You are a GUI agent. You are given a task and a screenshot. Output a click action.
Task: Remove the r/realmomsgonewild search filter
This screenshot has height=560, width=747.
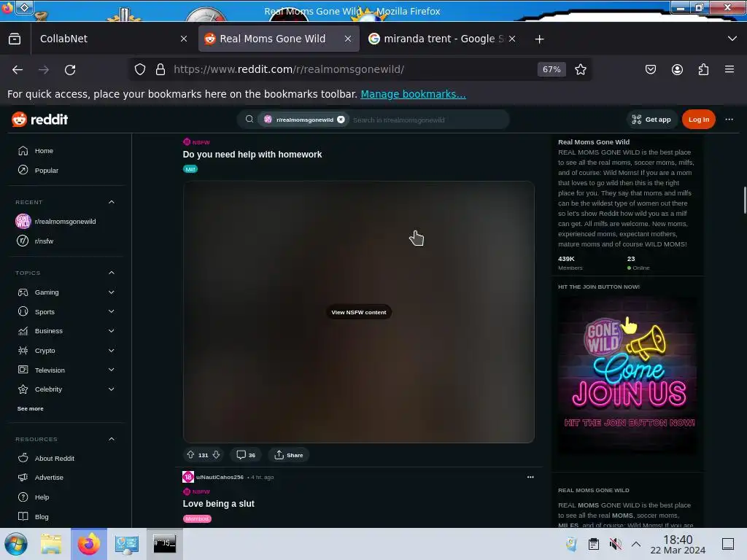coord(341,120)
